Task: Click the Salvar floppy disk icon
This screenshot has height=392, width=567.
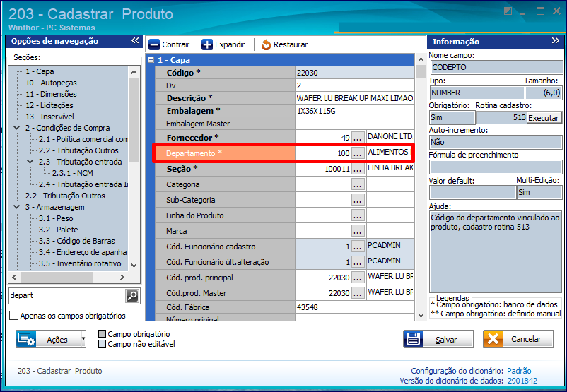Action: pos(413,339)
